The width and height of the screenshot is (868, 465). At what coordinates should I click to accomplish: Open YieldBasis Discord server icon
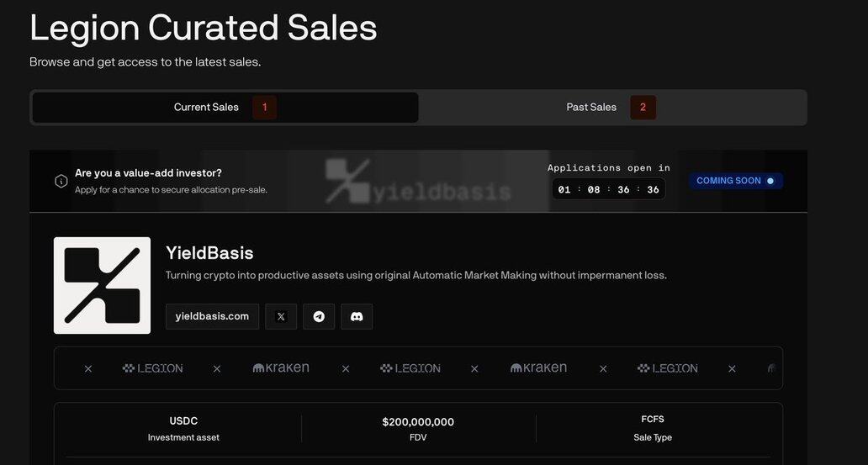click(x=357, y=317)
